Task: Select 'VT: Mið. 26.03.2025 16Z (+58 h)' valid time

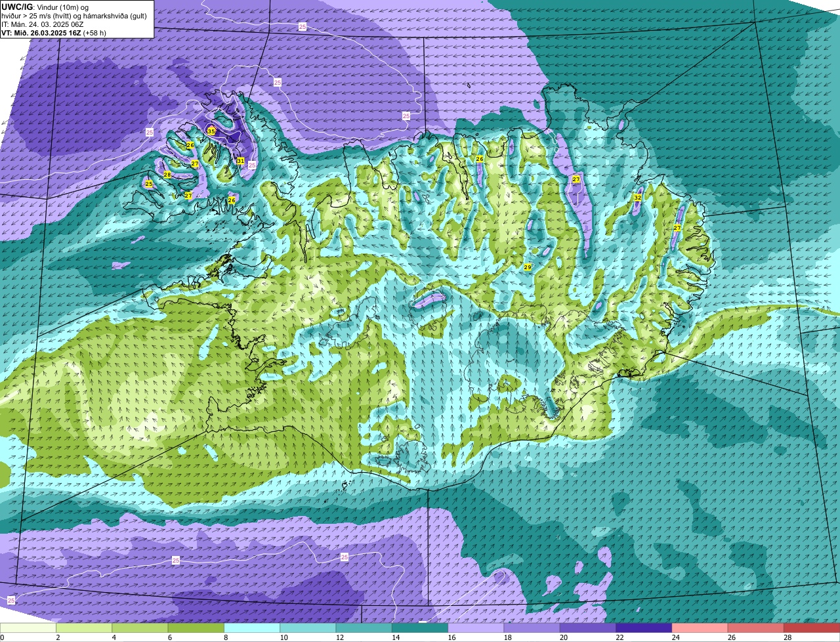Action: 54,33
